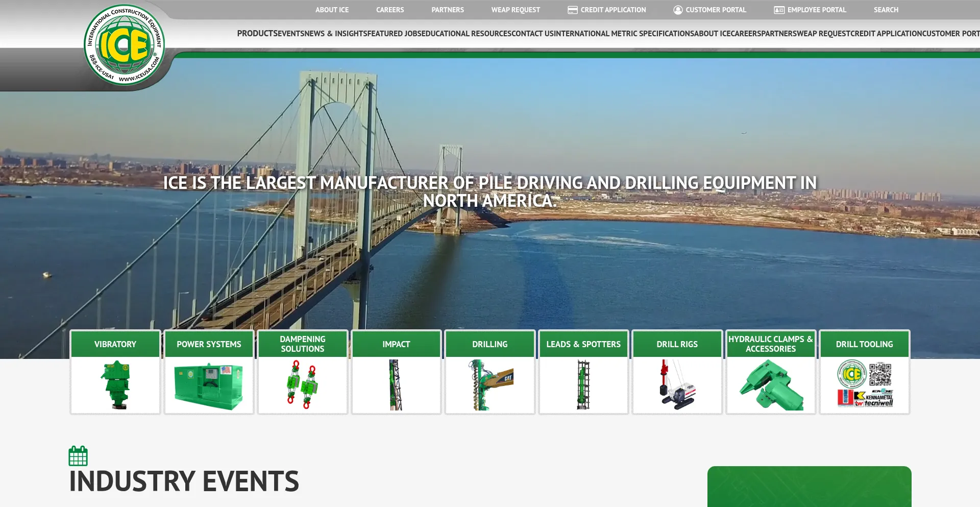
Task: Open the Power Systems product tile
Action: [x=209, y=372]
